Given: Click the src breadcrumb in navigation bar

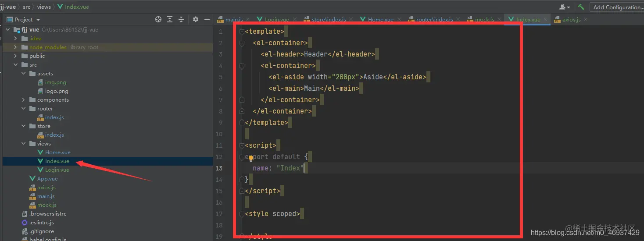Looking at the screenshot, I should [x=26, y=7].
